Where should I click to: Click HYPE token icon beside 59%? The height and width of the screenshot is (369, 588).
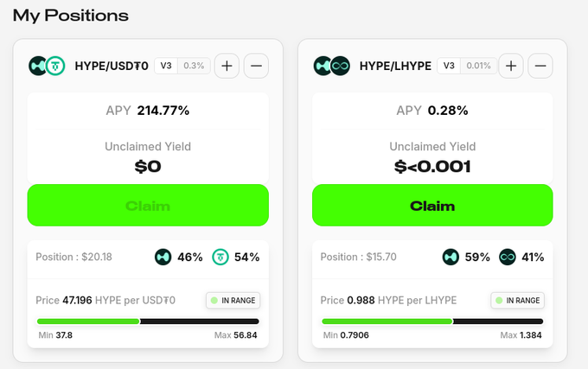pos(451,257)
